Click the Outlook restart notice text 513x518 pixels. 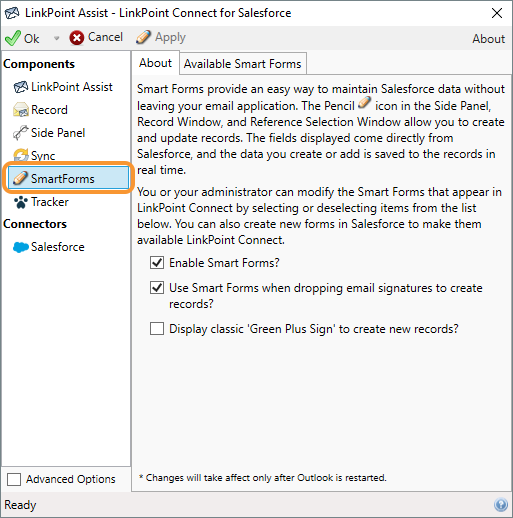tap(263, 478)
